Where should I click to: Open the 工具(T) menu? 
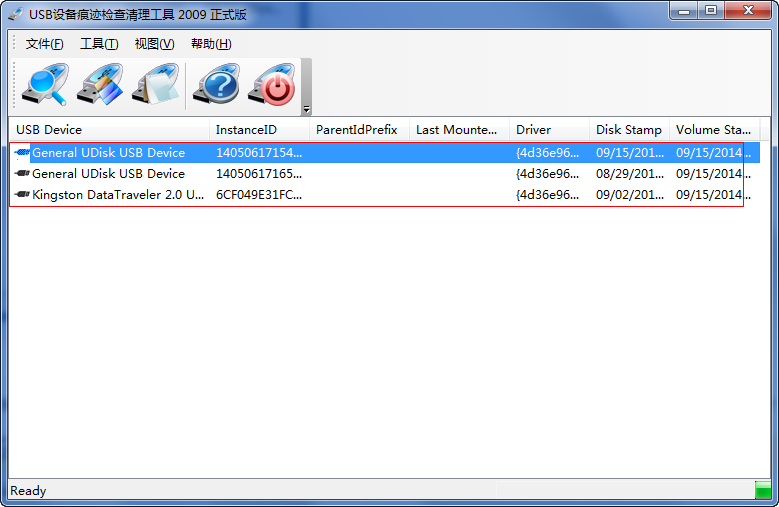tap(99, 44)
